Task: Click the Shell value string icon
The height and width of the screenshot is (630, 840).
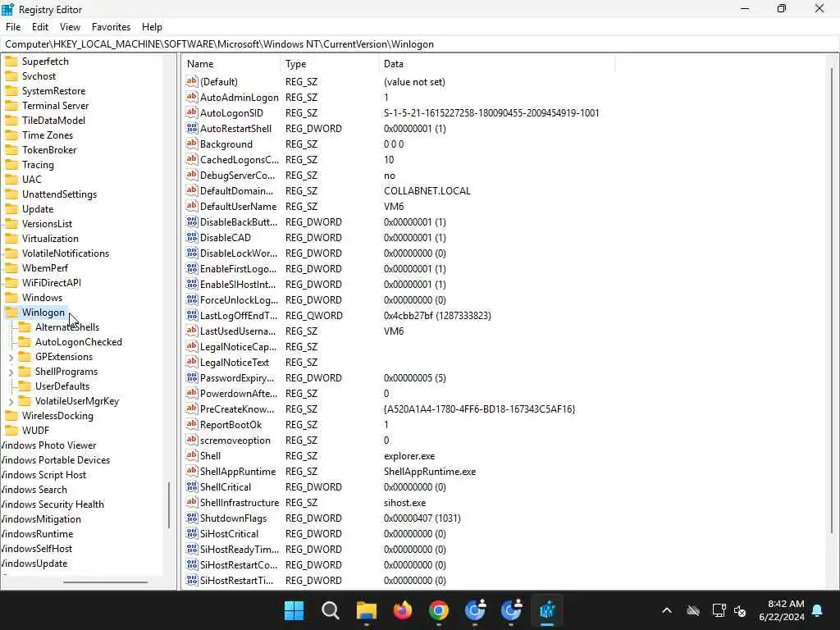Action: (x=192, y=455)
